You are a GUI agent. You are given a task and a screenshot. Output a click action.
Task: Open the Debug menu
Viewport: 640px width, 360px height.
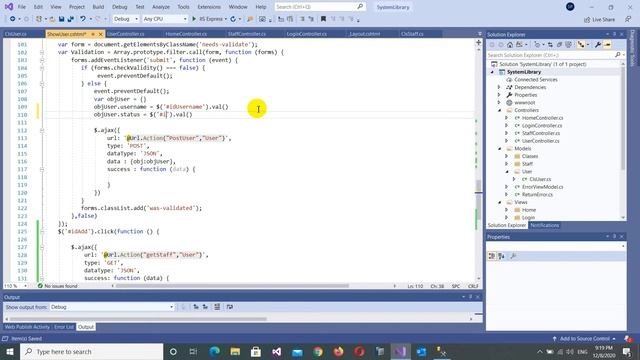[120, 7]
